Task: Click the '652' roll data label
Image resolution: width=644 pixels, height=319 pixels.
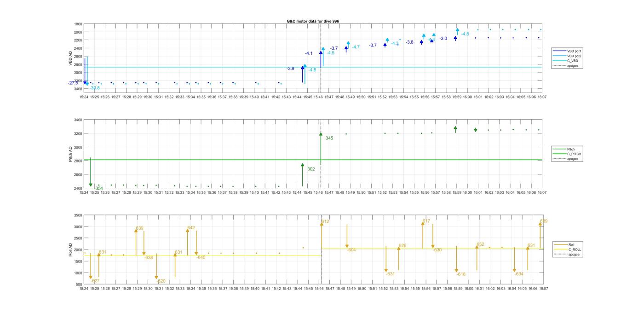Action: [480, 244]
